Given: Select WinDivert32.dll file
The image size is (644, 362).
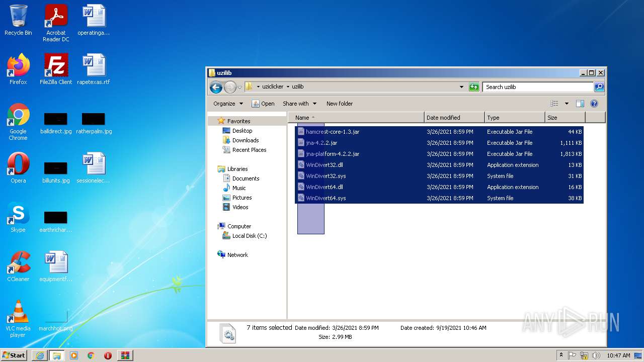Looking at the screenshot, I should (x=439, y=165).
